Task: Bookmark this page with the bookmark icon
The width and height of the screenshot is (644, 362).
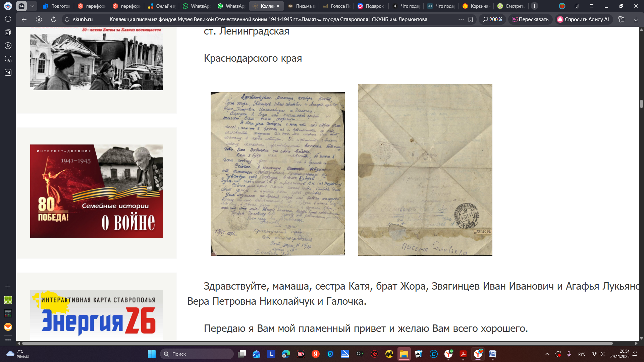Action: coord(471,19)
